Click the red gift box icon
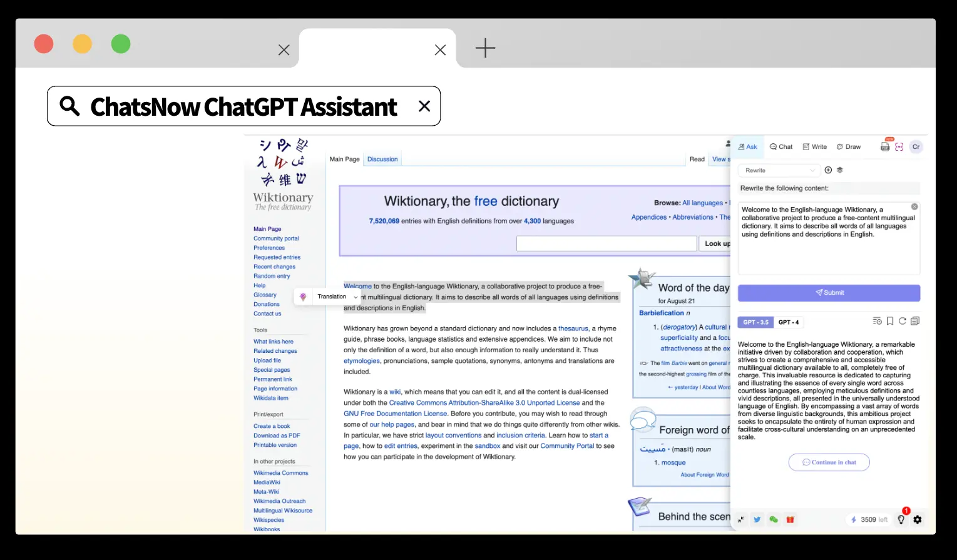Viewport: 957px width, 560px height. click(x=791, y=519)
